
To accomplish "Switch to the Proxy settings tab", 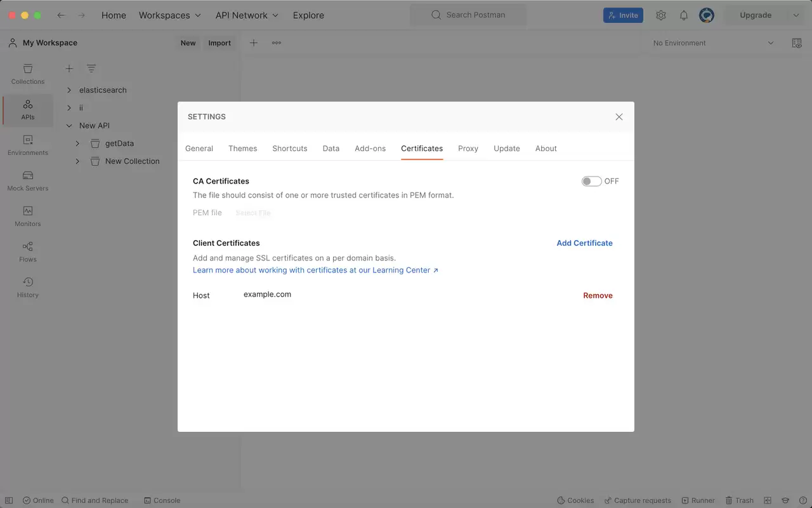I will (x=468, y=149).
